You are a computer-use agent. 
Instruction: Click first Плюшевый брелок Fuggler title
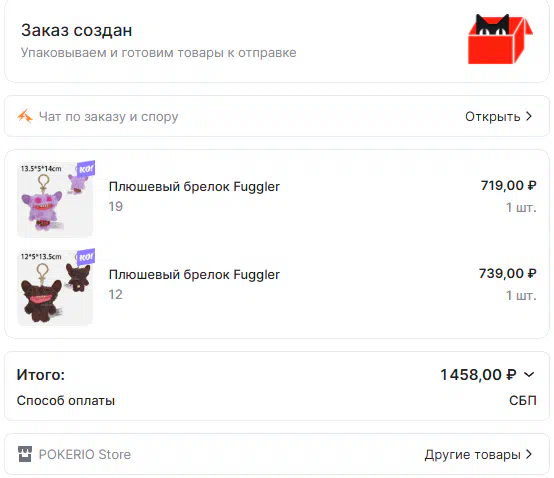(194, 187)
